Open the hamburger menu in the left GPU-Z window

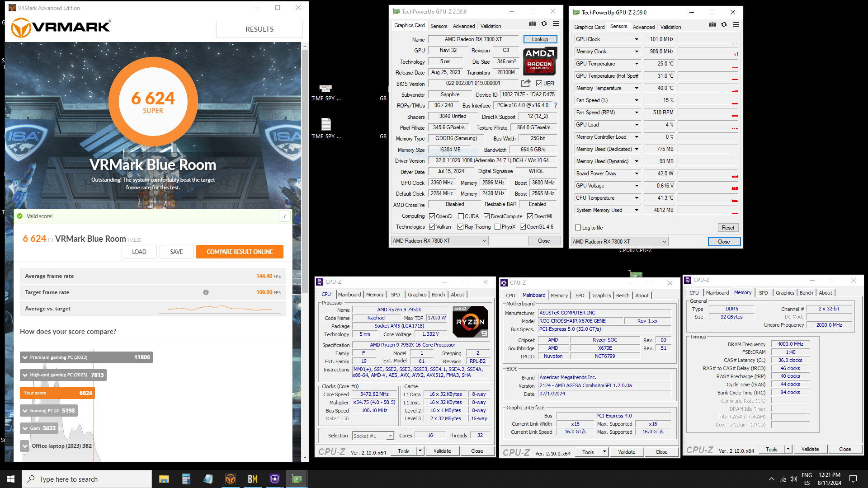coord(556,24)
